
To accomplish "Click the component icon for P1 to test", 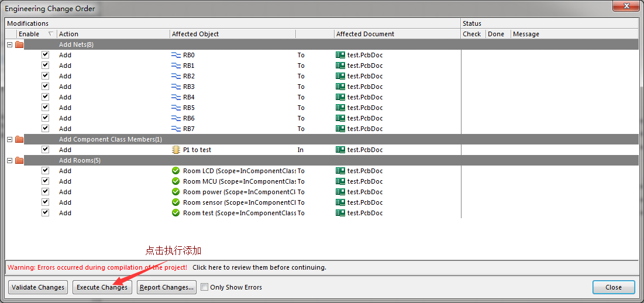I will coord(176,150).
